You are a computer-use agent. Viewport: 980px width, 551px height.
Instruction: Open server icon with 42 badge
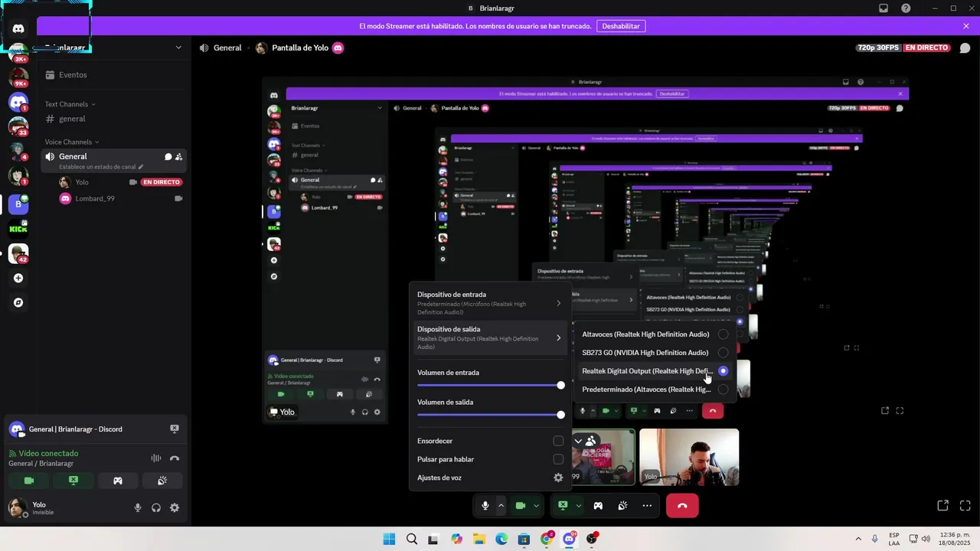point(18,253)
